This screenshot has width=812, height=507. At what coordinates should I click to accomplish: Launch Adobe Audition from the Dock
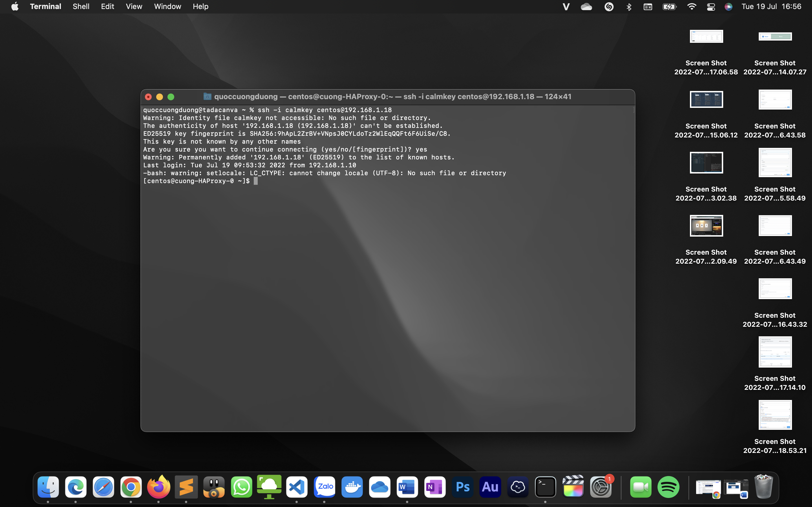[x=490, y=487]
